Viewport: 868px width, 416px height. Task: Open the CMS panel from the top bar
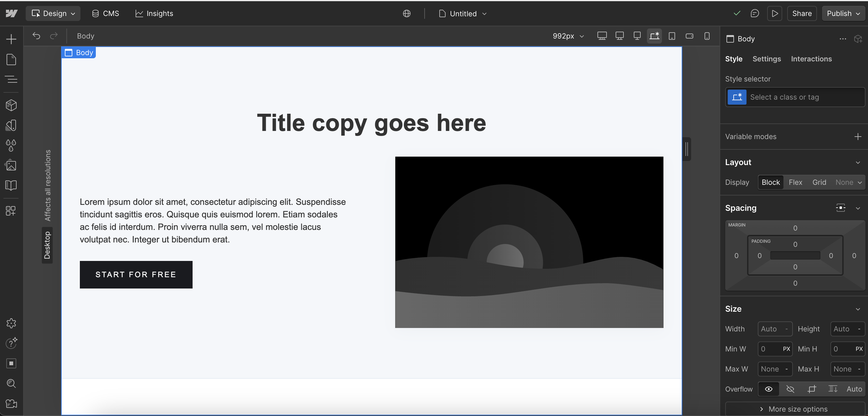pos(106,13)
